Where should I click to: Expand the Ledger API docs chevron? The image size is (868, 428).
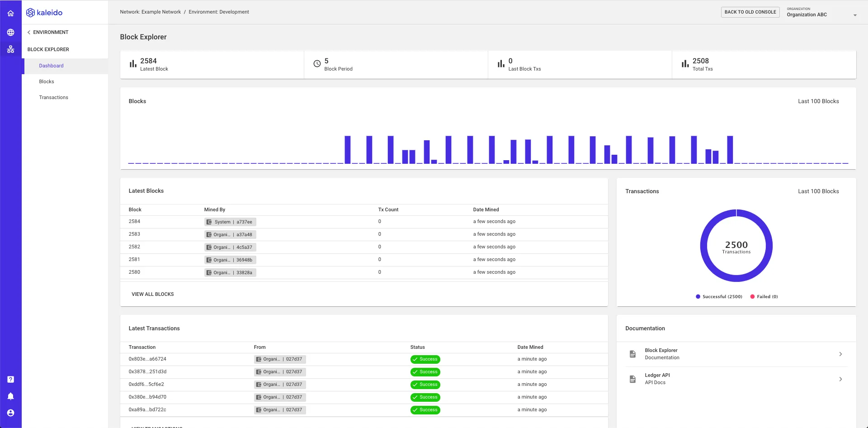(841, 379)
